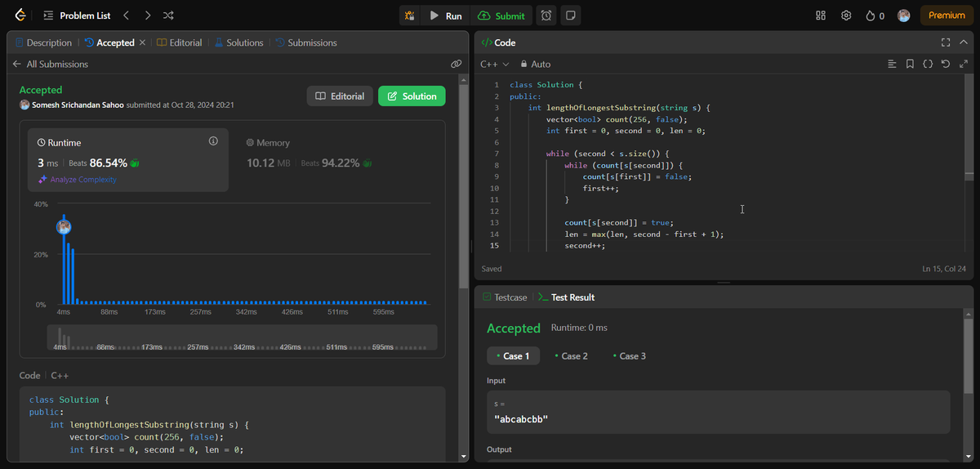Screen dimensions: 980x469
Task: Go to the next problem arrow
Action: 147,16
